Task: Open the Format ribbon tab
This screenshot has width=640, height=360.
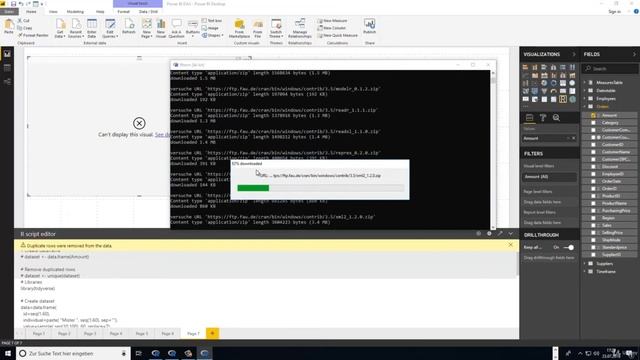Action: click(123, 11)
